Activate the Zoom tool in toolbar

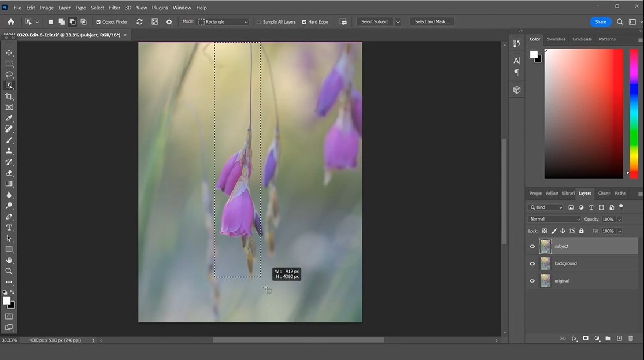click(x=9, y=271)
